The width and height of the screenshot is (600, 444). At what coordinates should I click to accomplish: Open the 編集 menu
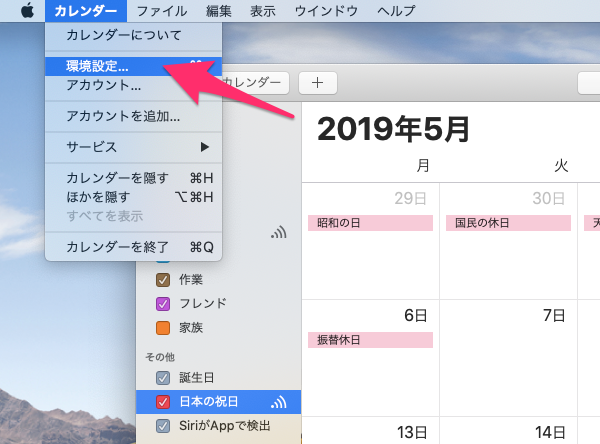tap(218, 11)
